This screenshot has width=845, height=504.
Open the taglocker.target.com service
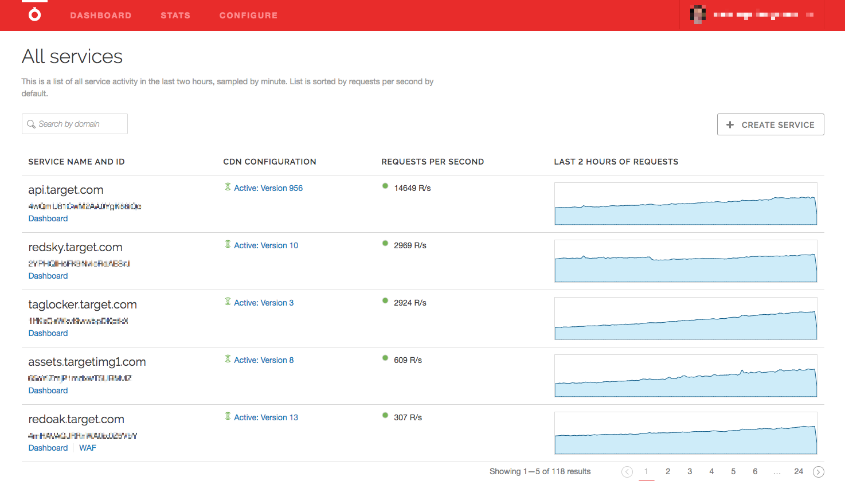pyautogui.click(x=83, y=304)
